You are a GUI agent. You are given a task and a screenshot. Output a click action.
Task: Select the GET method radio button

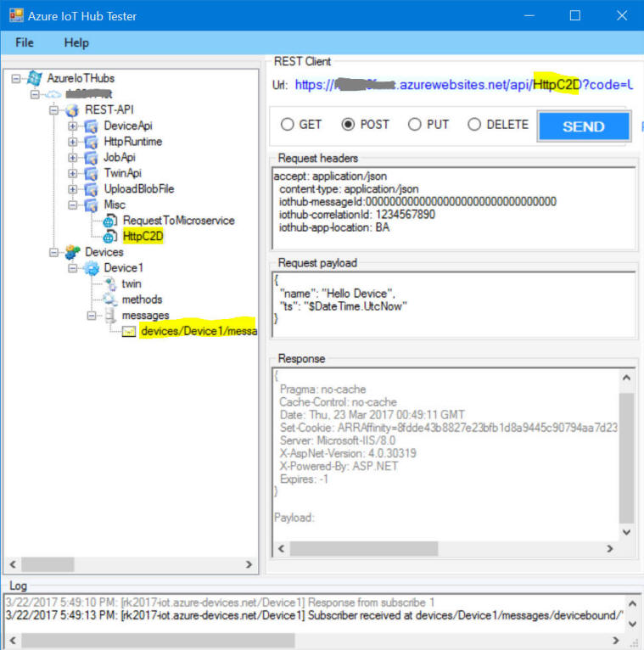(287, 125)
